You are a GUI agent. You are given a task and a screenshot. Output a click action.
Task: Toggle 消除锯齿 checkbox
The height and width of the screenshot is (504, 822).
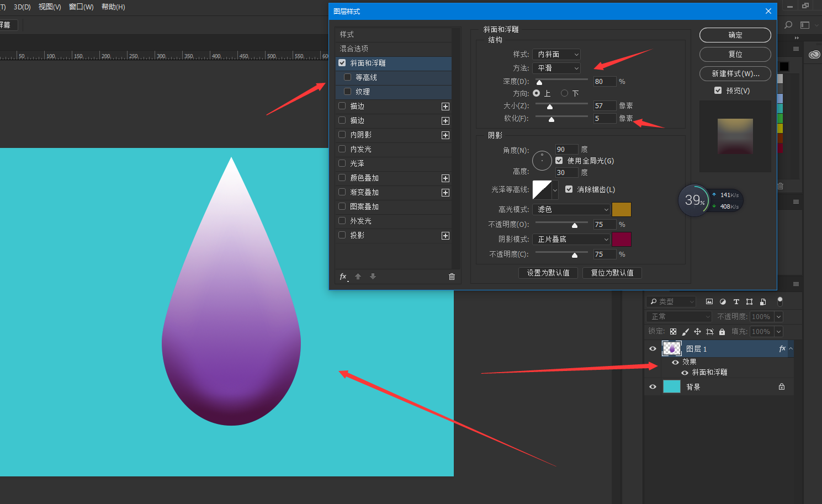coord(569,189)
